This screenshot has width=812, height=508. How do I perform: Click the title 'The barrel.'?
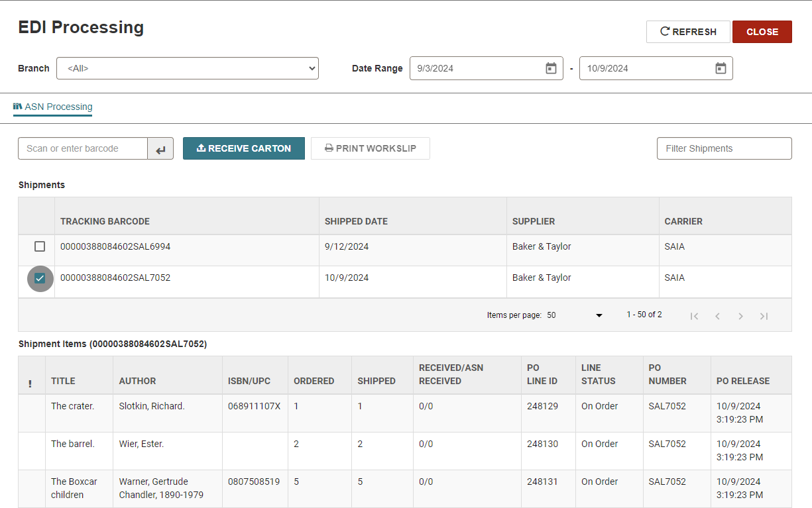[x=73, y=444]
